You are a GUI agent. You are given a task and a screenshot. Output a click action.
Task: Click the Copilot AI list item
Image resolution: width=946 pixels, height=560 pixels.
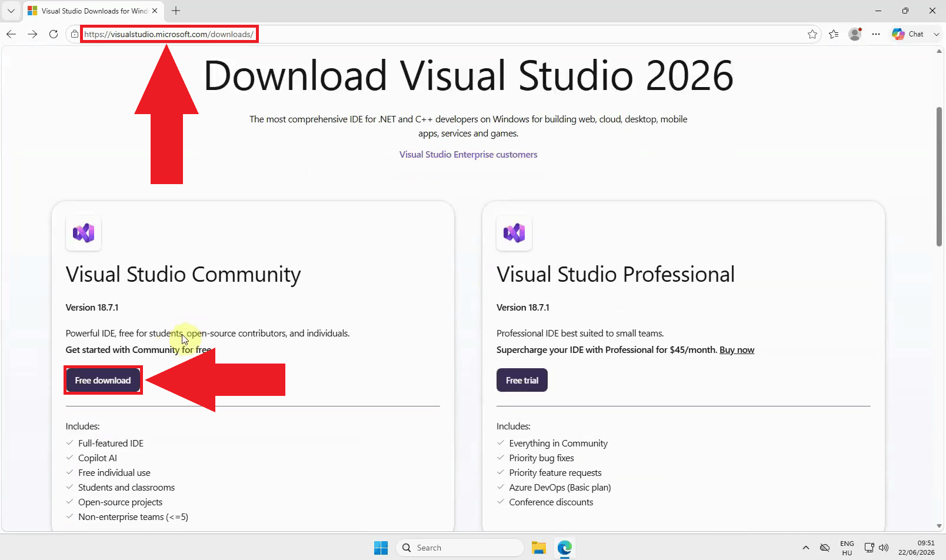tap(97, 458)
